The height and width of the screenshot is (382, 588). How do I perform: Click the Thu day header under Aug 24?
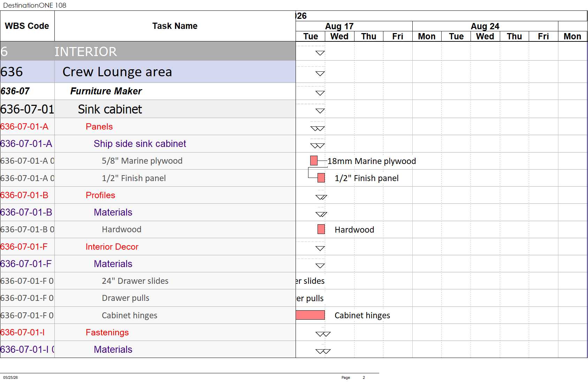(514, 36)
